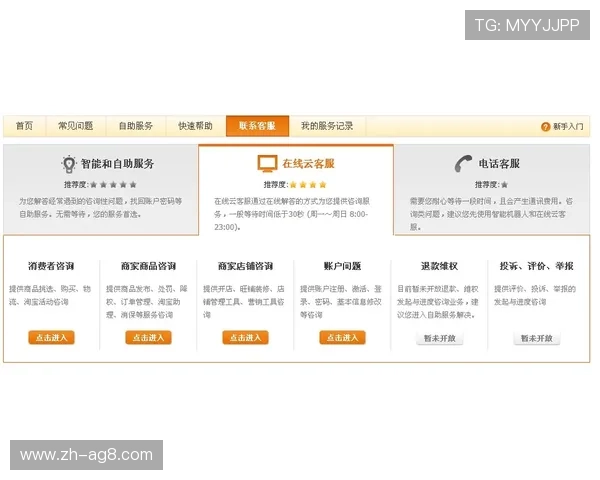
Task: Click 点击进入 under 账户问题
Action: click(342, 338)
